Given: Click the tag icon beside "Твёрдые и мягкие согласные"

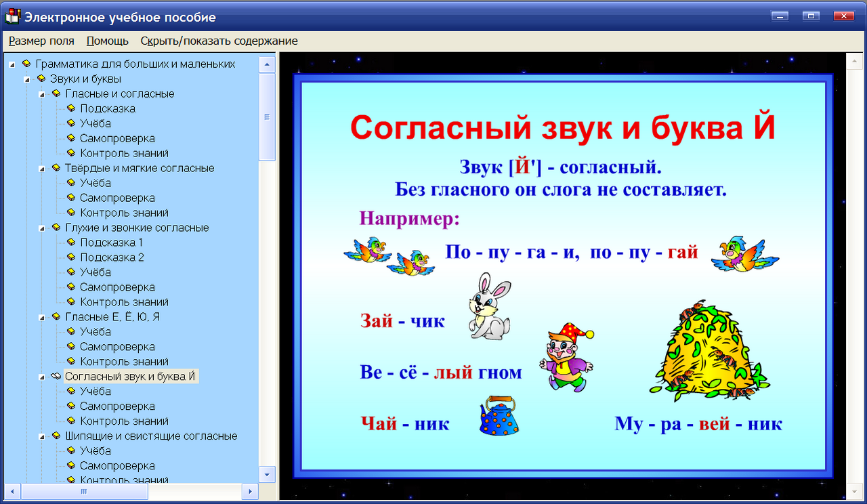Looking at the screenshot, I should pos(58,167).
